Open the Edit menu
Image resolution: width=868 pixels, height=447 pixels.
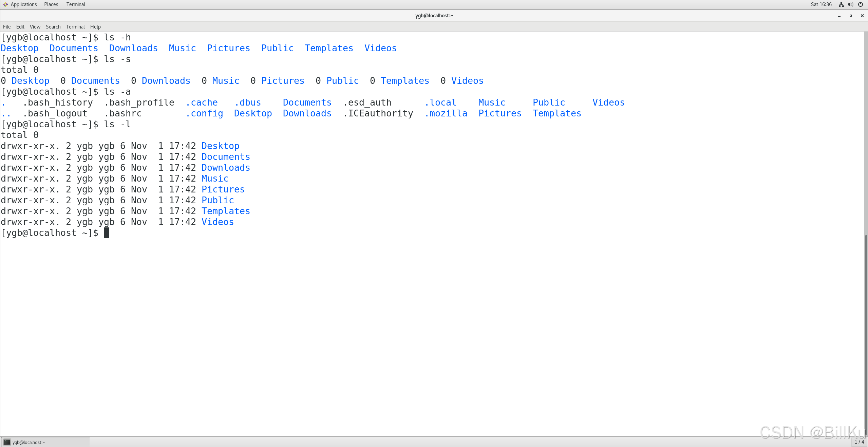click(20, 27)
